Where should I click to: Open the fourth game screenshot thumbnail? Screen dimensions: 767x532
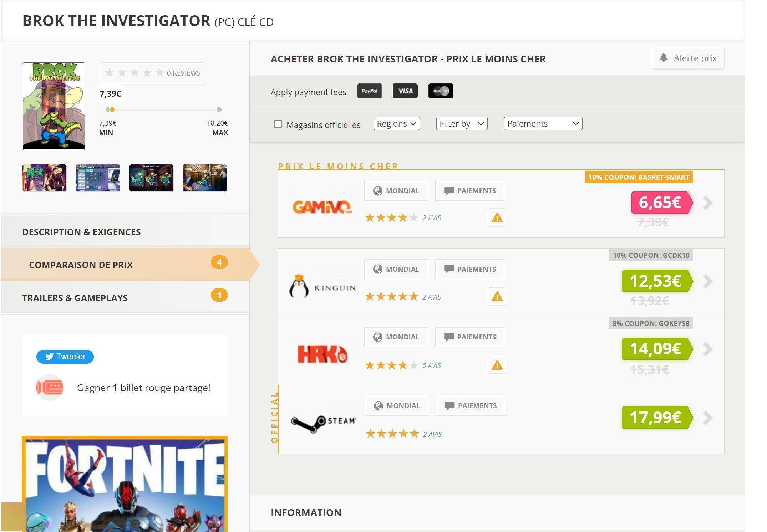(x=205, y=178)
